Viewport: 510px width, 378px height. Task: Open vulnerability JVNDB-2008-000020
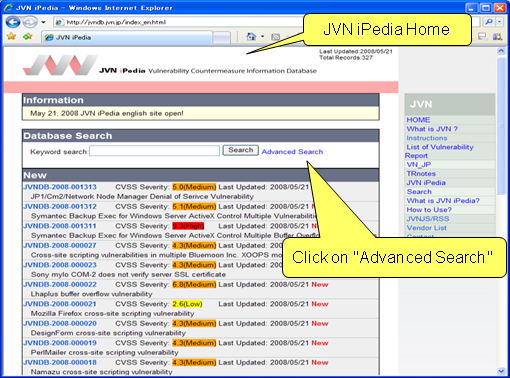tap(60, 323)
